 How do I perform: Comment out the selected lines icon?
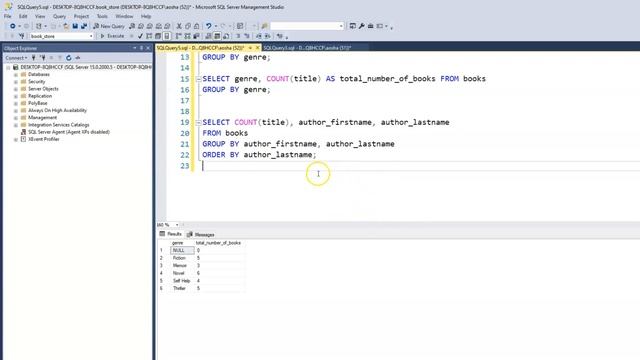pos(238,36)
